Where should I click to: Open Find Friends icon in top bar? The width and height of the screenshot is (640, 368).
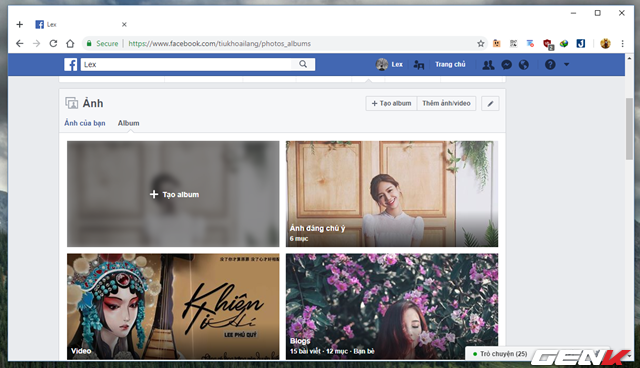tap(419, 64)
